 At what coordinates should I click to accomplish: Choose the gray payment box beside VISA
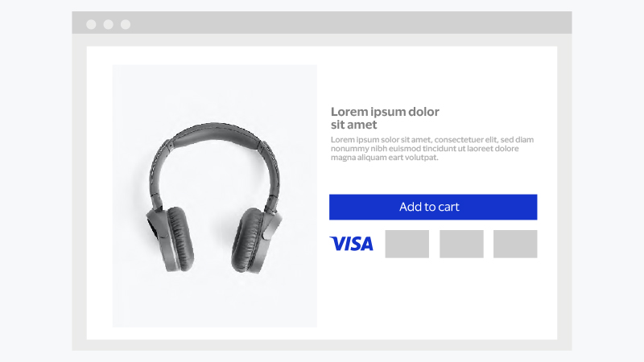pos(407,244)
